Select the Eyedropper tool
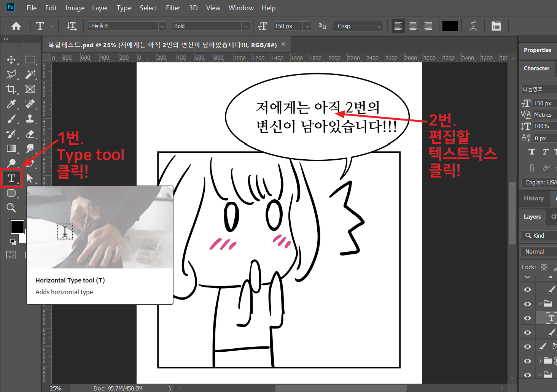 (11, 104)
